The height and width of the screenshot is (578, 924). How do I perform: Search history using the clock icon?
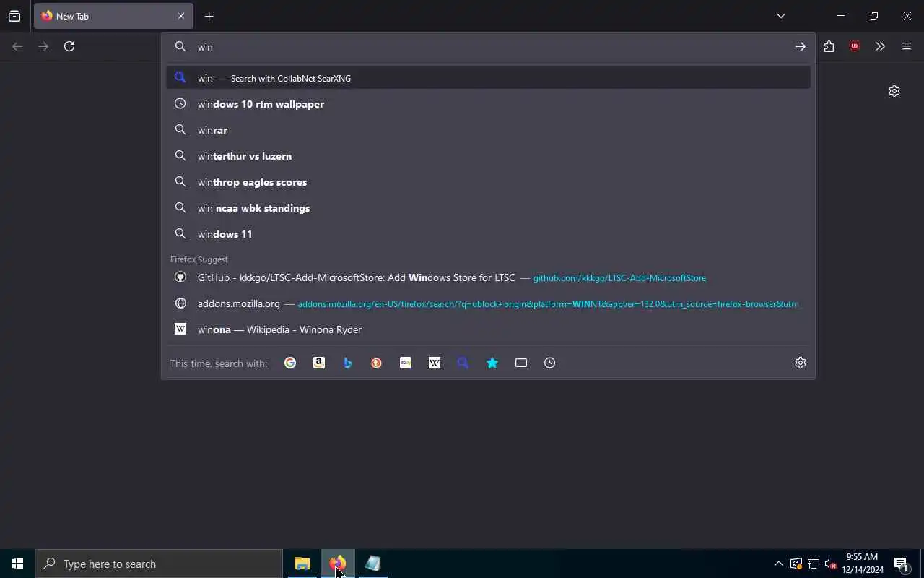(550, 363)
